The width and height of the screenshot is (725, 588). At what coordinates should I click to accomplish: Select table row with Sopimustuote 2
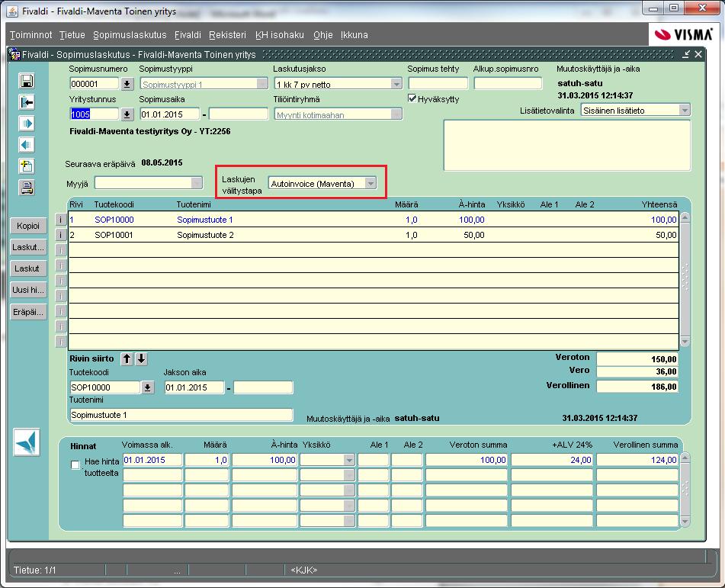pyautogui.click(x=374, y=235)
